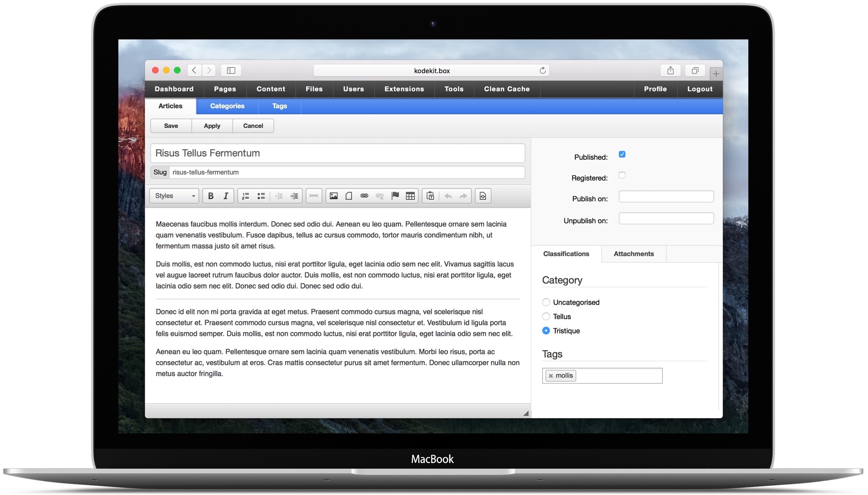Toggle bold formatting in editor
This screenshot has height=495, width=868.
(211, 196)
